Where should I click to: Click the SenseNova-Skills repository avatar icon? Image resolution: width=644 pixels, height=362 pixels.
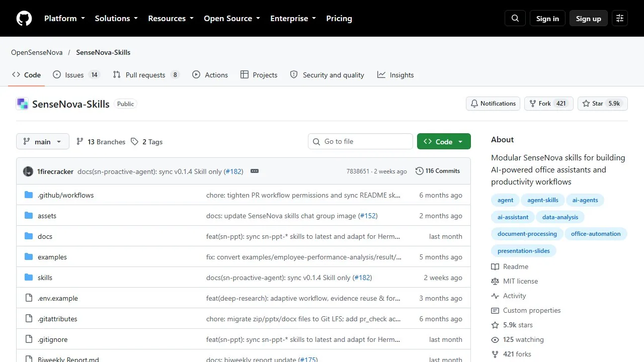click(22, 104)
